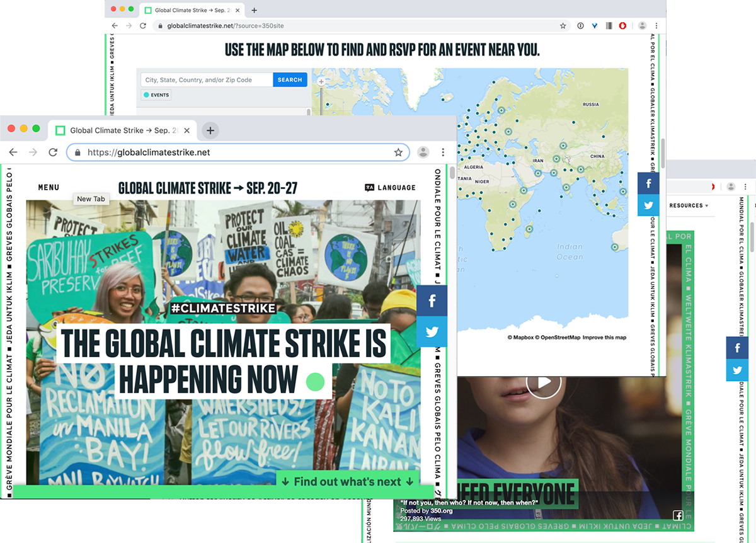
Task: Click the Improve this map link
Action: [604, 338]
